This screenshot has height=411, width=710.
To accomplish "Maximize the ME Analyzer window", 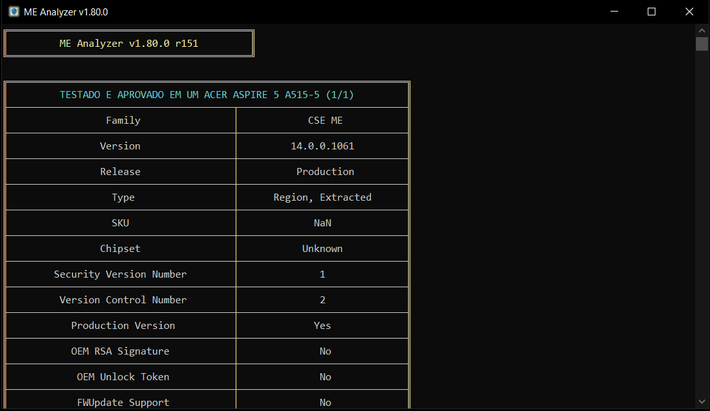I will coord(651,12).
